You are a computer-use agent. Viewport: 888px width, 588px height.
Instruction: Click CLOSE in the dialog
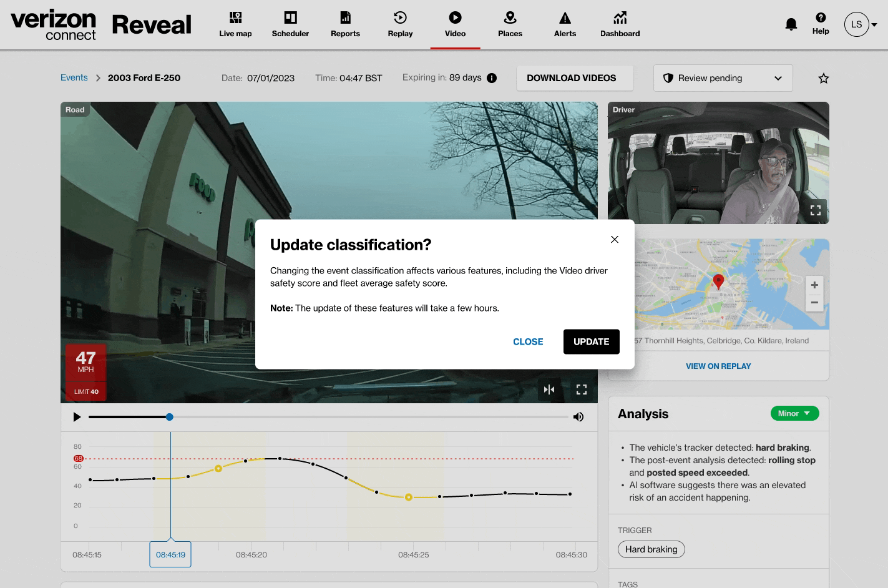tap(528, 341)
